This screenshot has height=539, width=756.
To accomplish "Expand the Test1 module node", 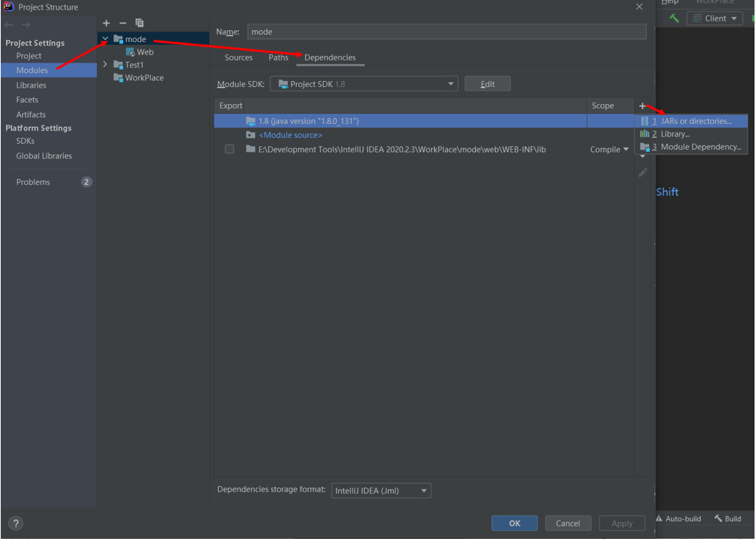I will tap(105, 64).
